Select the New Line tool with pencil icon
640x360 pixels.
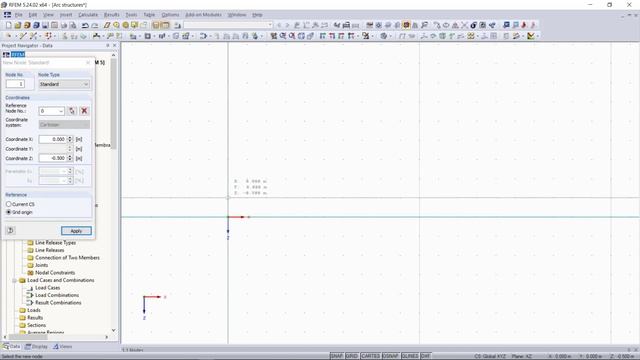point(23,36)
